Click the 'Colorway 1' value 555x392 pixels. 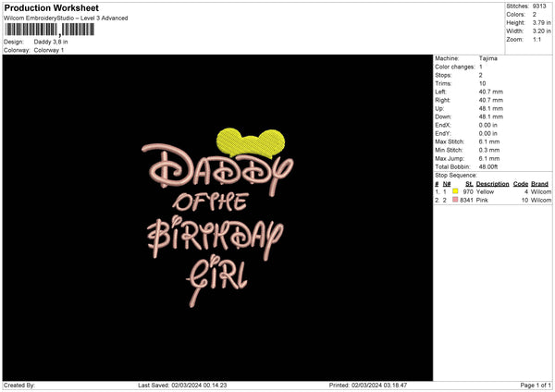tap(48, 50)
